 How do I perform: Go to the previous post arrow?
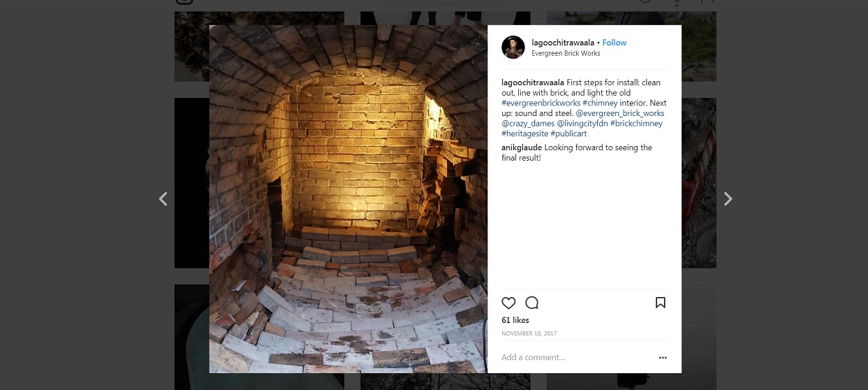[163, 198]
